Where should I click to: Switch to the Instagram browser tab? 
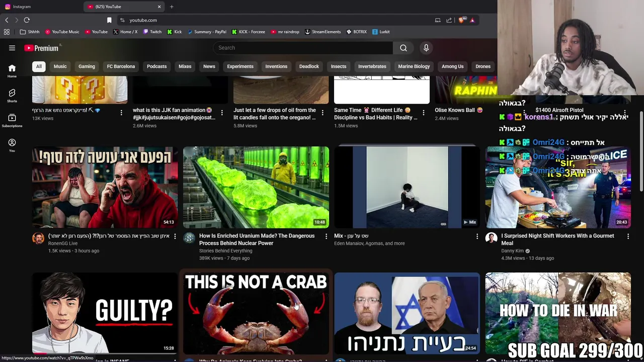coord(40,7)
